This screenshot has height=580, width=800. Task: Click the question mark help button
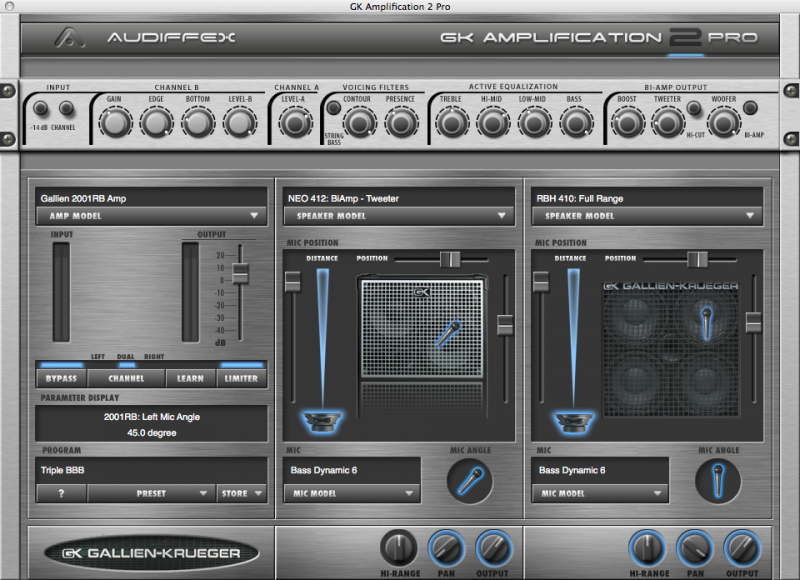[61, 493]
